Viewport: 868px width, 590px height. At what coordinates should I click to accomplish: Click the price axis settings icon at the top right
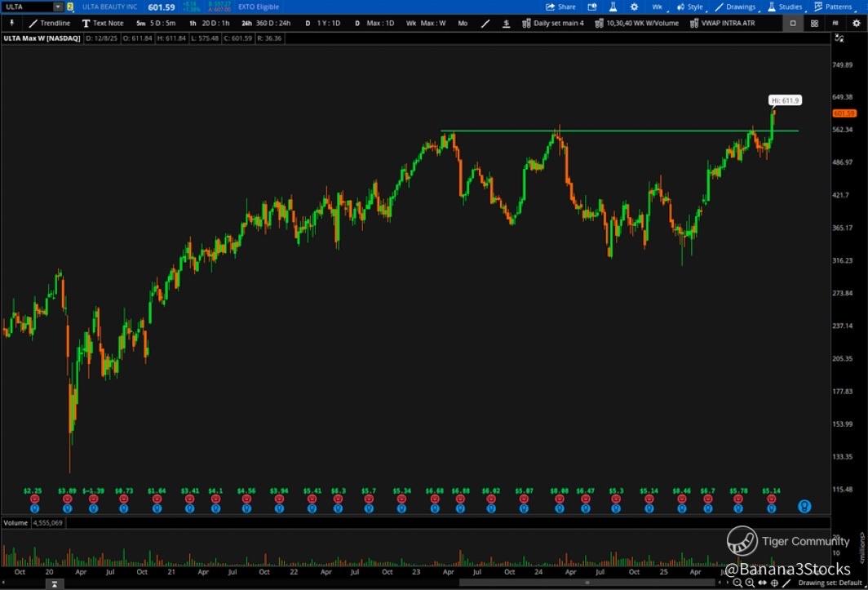839,38
